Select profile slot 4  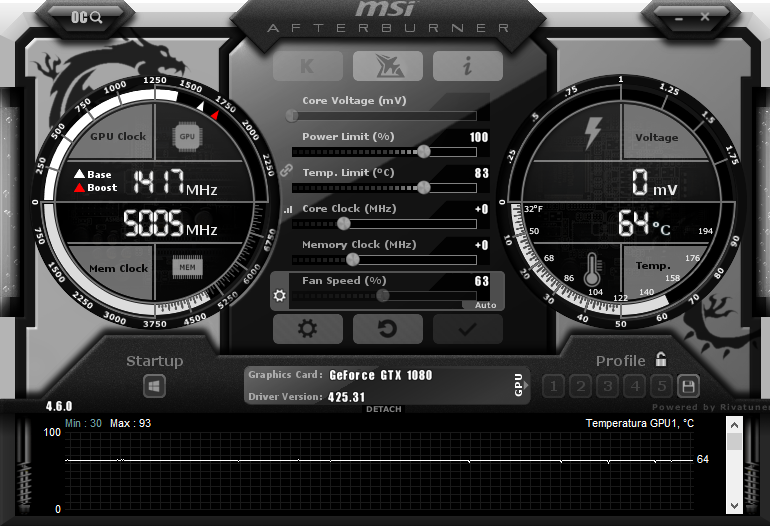pyautogui.click(x=634, y=387)
